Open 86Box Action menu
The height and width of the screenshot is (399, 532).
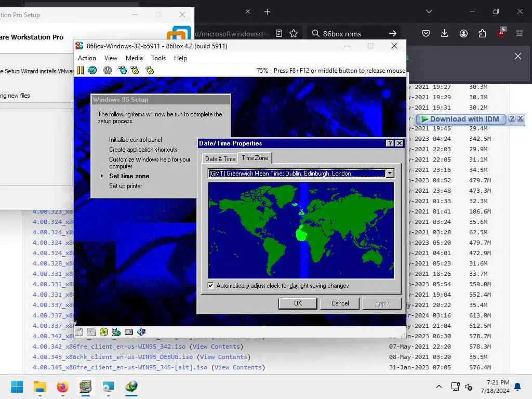(87, 58)
